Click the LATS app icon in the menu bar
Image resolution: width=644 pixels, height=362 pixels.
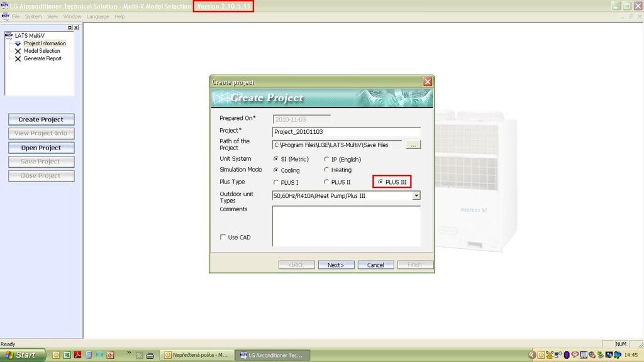(5, 16)
